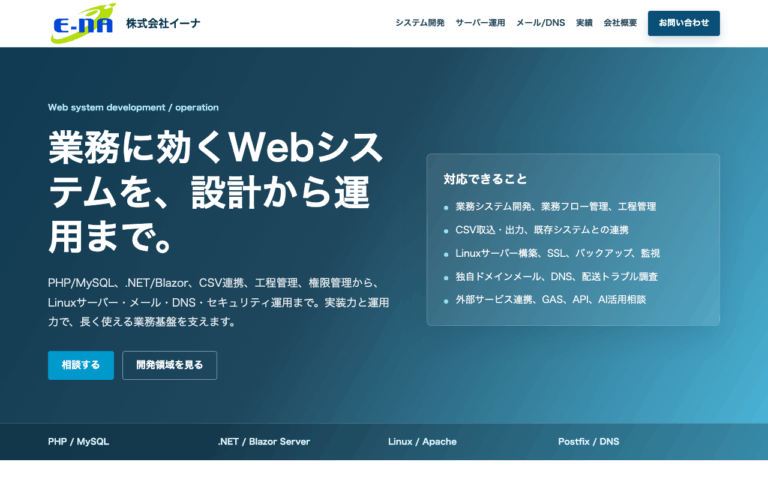Open the 会社概要 navigation item

click(620, 23)
